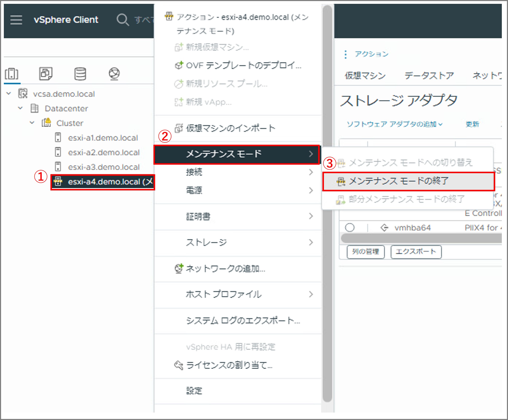
Task: Click maintenance host icon beside esxi-a4.demo.local
Action: 58,181
